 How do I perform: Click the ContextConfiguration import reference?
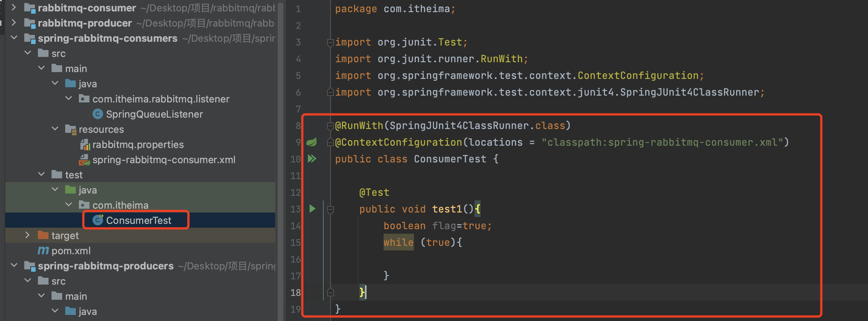[x=640, y=76]
